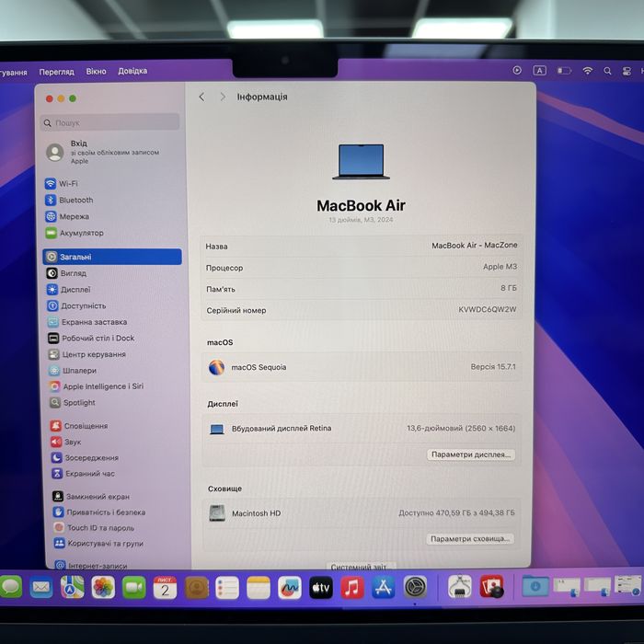
Task: Open the Довідка menu
Action: tap(132, 71)
